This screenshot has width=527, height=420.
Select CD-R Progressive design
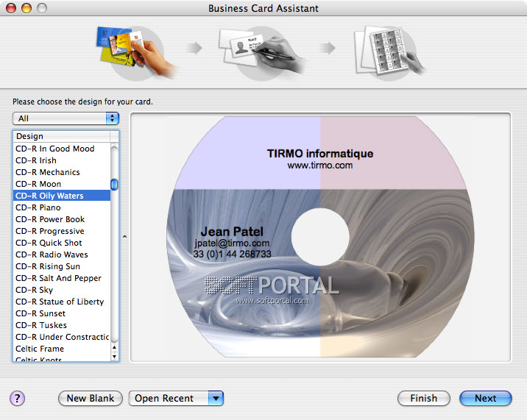[62, 231]
